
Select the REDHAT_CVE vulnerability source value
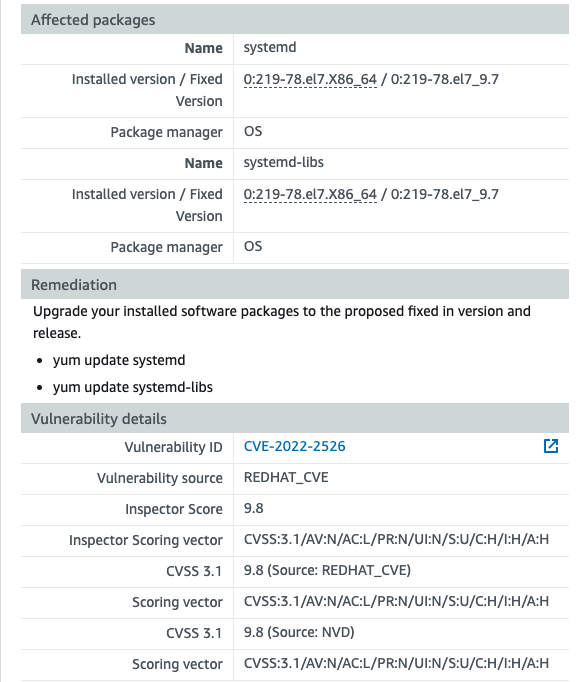[x=286, y=477]
